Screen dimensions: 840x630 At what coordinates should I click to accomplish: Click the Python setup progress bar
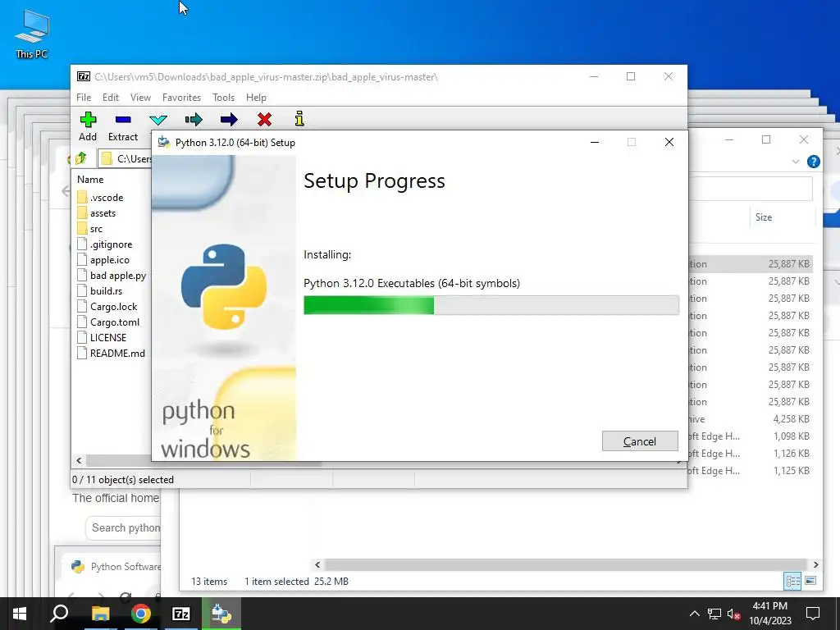pyautogui.click(x=491, y=305)
